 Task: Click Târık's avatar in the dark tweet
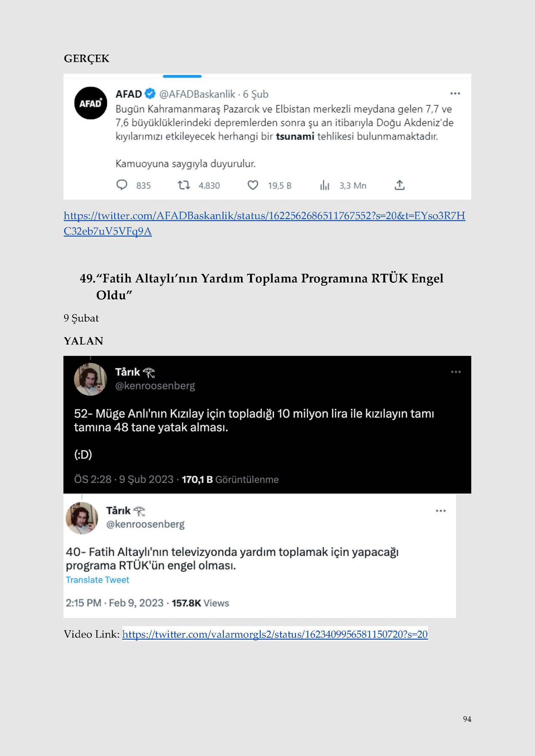pyautogui.click(x=91, y=379)
